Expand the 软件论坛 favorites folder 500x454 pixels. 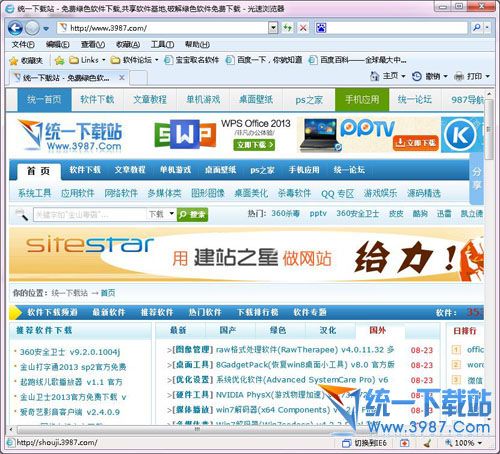pos(134,60)
